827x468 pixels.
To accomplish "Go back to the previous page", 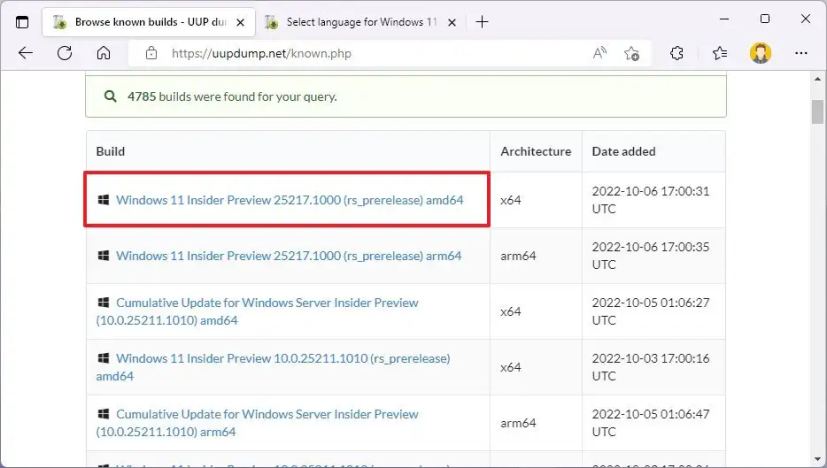I will pos(25,53).
